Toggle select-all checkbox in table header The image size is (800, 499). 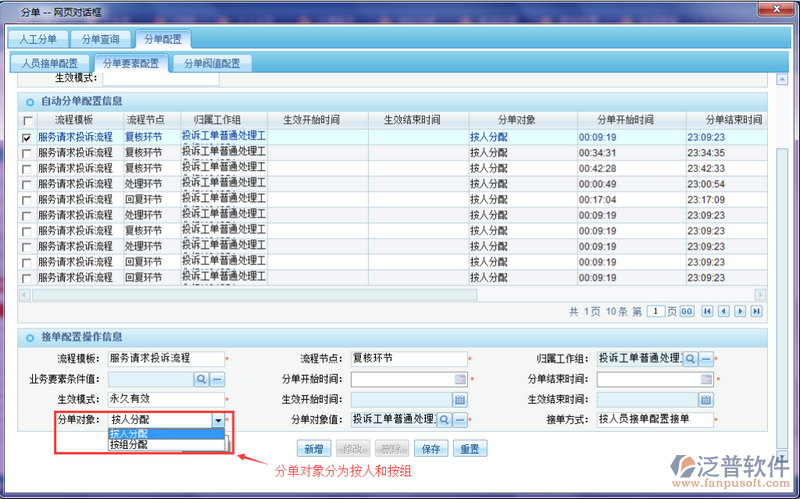pyautogui.click(x=26, y=120)
